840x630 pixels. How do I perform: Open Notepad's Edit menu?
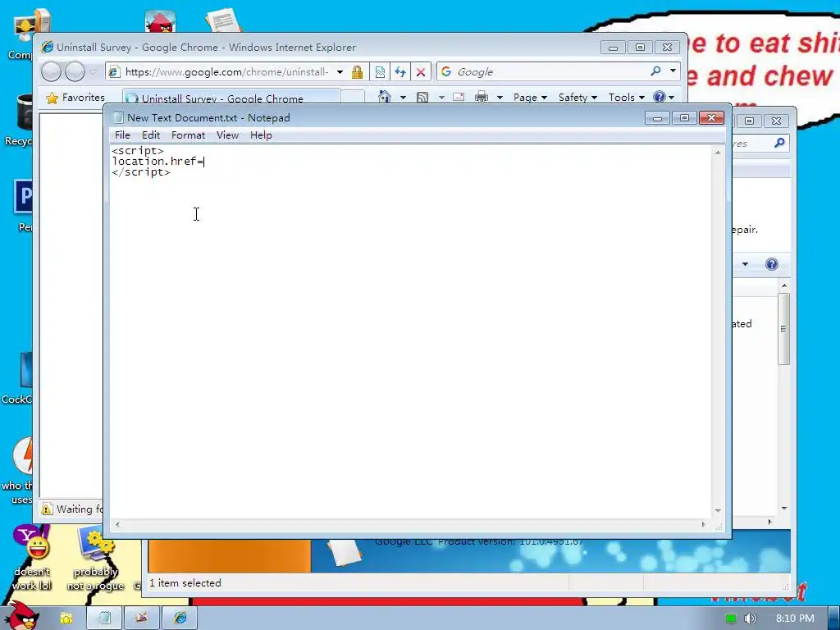[151, 135]
